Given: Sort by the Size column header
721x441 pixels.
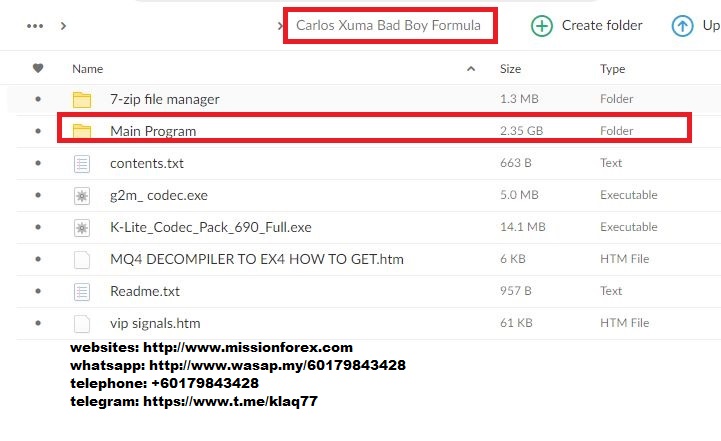Looking at the screenshot, I should click(510, 69).
